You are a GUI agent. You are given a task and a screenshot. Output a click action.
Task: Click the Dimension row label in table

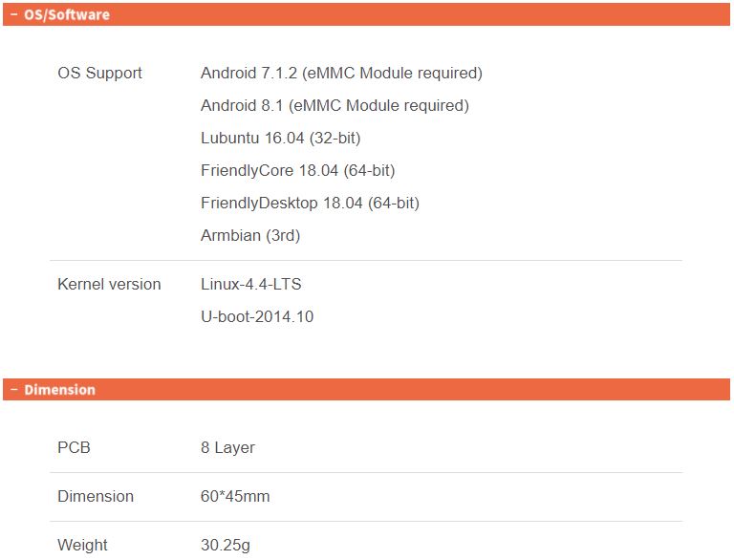[96, 496]
